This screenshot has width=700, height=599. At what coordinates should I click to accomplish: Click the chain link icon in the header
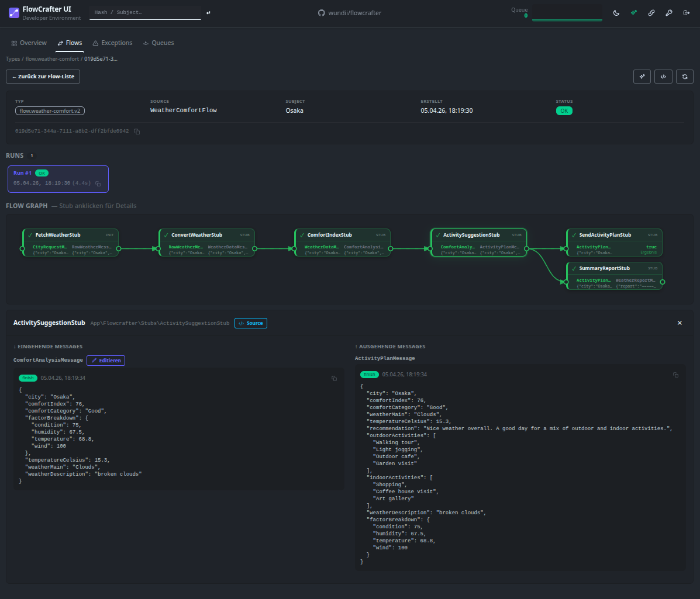tap(651, 13)
